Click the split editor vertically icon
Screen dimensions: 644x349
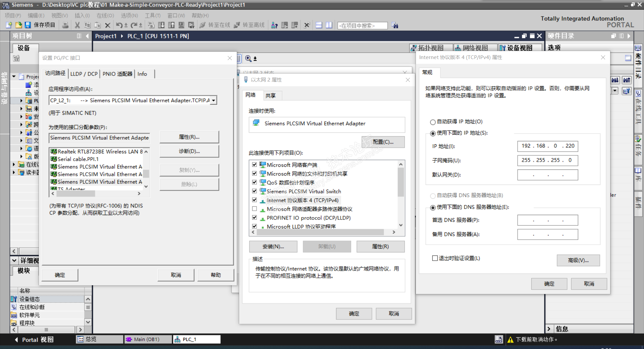[x=329, y=25]
